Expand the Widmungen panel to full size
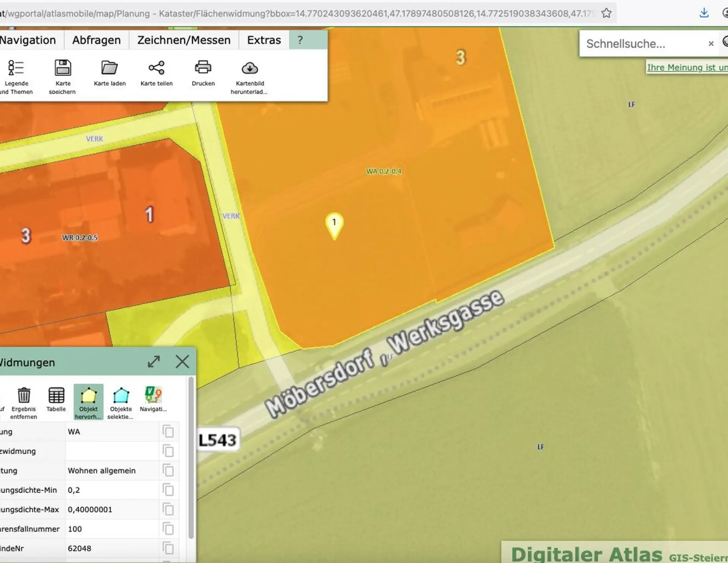728x563 pixels. [154, 362]
